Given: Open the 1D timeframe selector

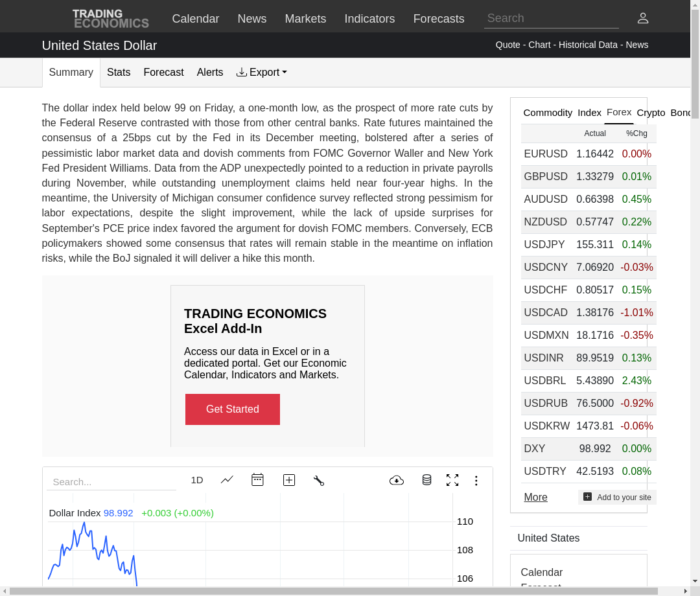Looking at the screenshot, I should coord(197,480).
